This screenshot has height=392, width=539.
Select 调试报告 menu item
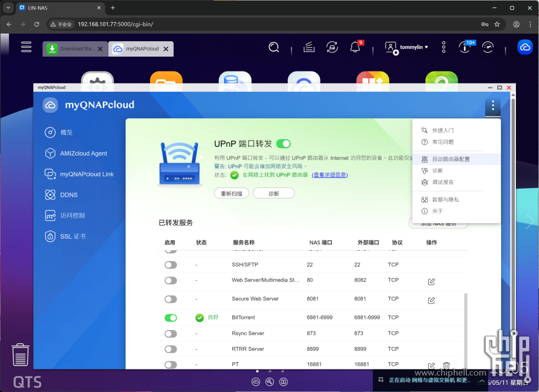[457, 183]
